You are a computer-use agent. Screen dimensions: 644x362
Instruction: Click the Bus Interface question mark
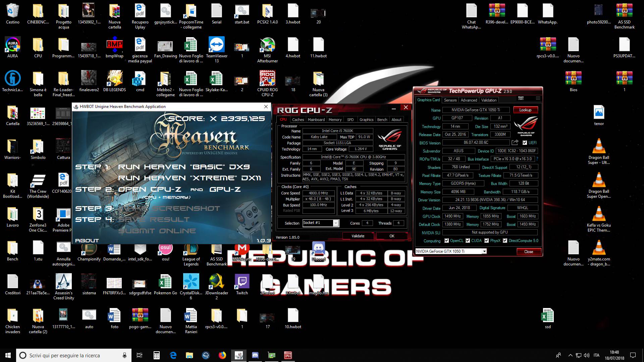pyautogui.click(x=537, y=159)
